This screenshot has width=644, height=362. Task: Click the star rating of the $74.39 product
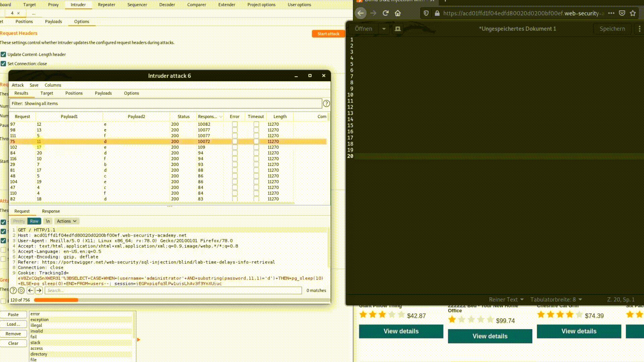click(560, 314)
